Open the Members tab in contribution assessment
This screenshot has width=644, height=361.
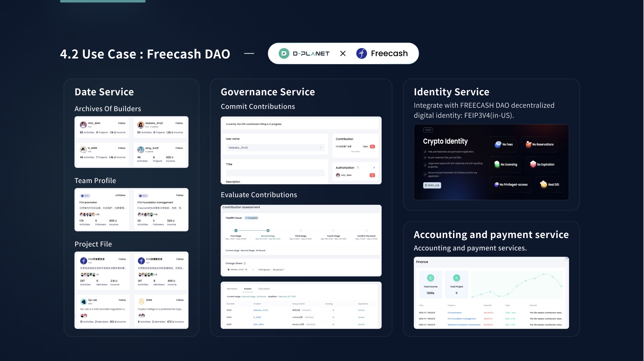(232, 289)
